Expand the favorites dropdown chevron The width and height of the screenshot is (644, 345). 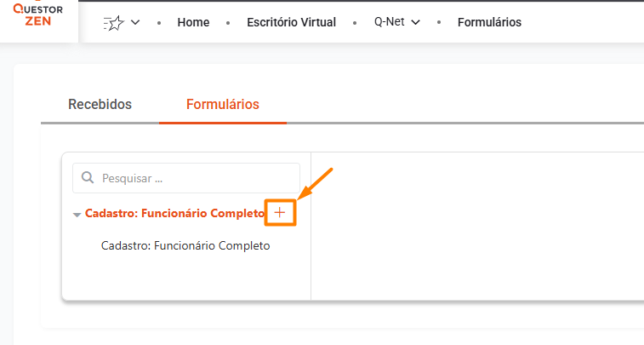tap(135, 23)
